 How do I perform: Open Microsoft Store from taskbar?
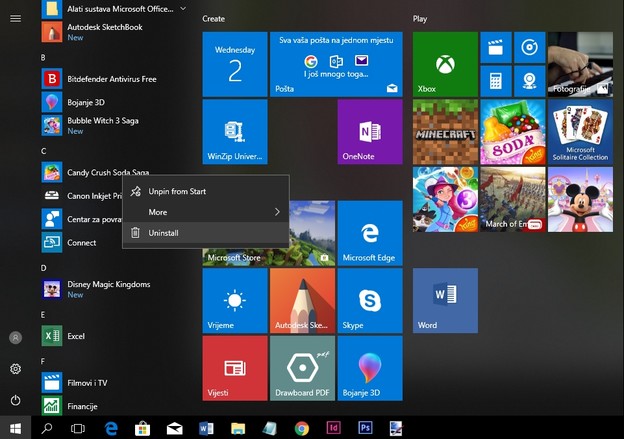pos(142,428)
